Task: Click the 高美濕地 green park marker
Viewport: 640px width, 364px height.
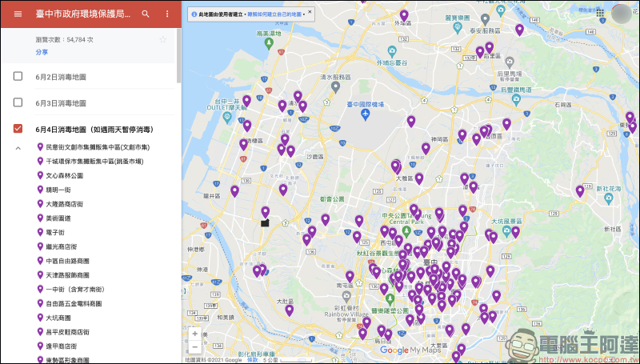Action: point(270,44)
